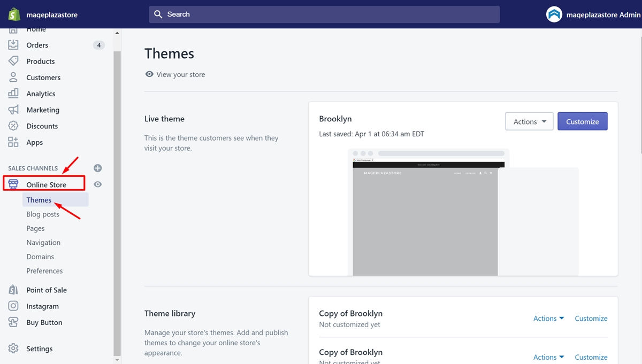The image size is (642, 364).
Task: Open Orders via its inbox icon
Action: coord(13,45)
